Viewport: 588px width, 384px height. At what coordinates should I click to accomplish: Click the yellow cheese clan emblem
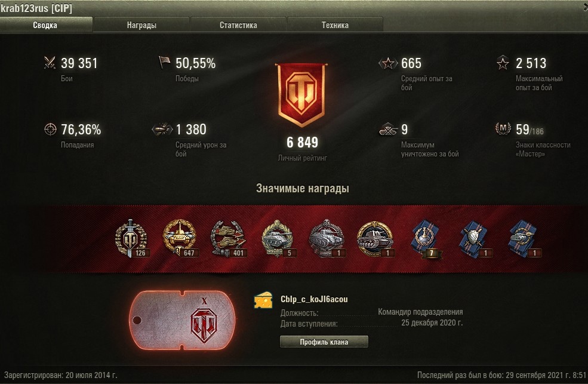(263, 300)
